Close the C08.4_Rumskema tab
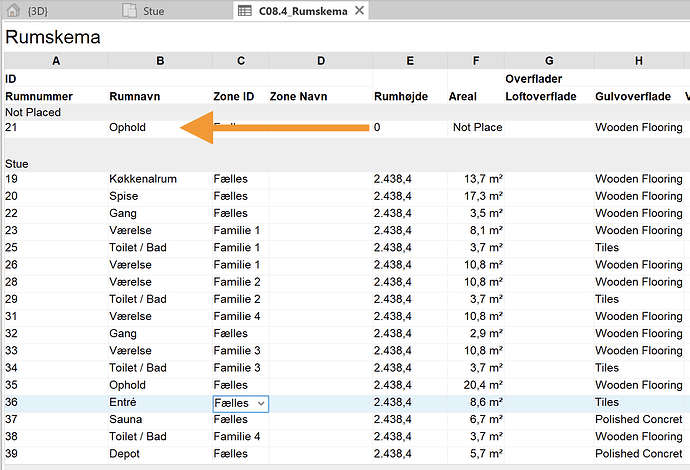690x470 pixels. (360, 10)
